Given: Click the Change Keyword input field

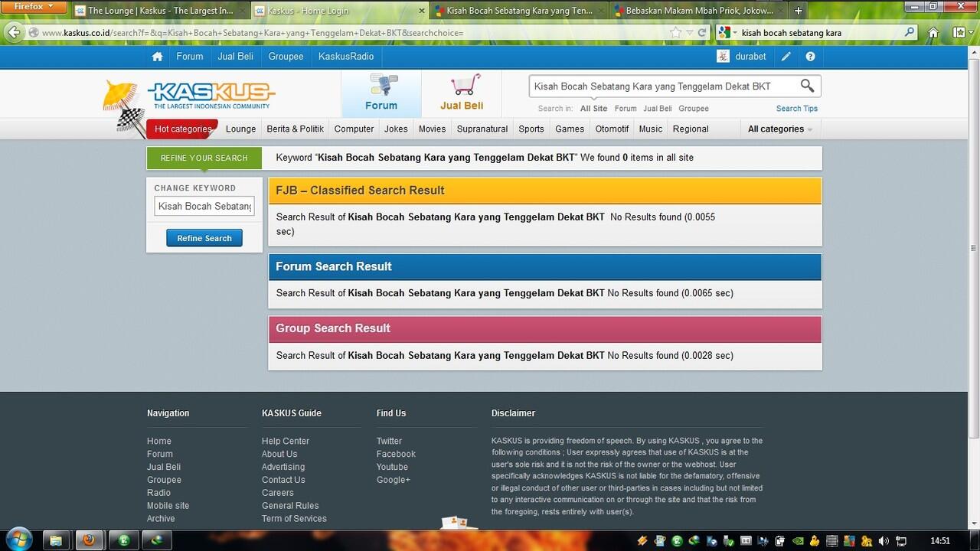Looking at the screenshot, I should click(x=204, y=206).
